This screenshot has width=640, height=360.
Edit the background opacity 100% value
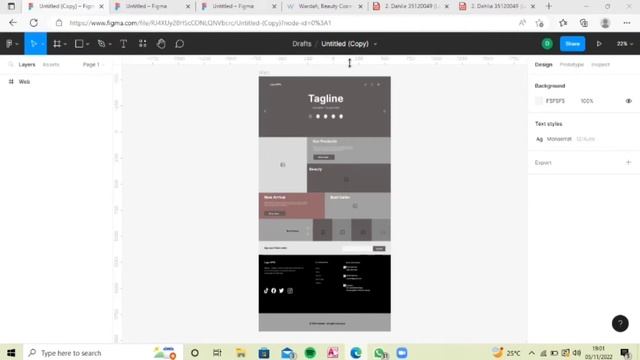click(x=587, y=101)
